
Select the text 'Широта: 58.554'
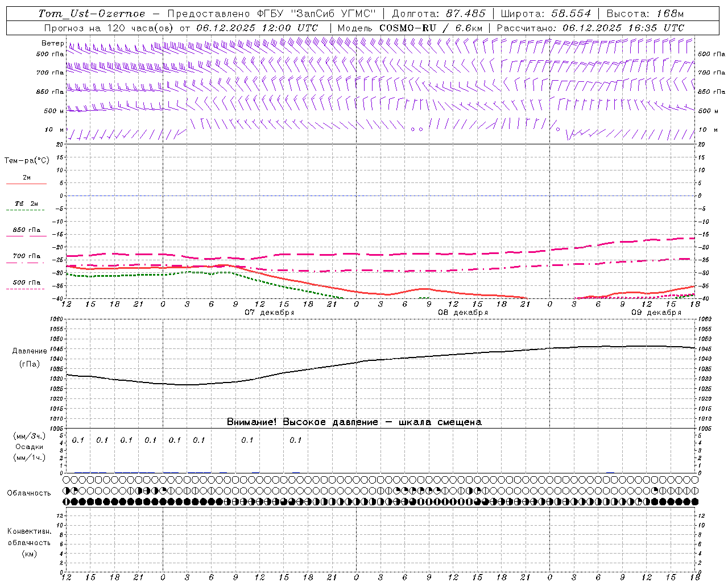pyautogui.click(x=545, y=14)
